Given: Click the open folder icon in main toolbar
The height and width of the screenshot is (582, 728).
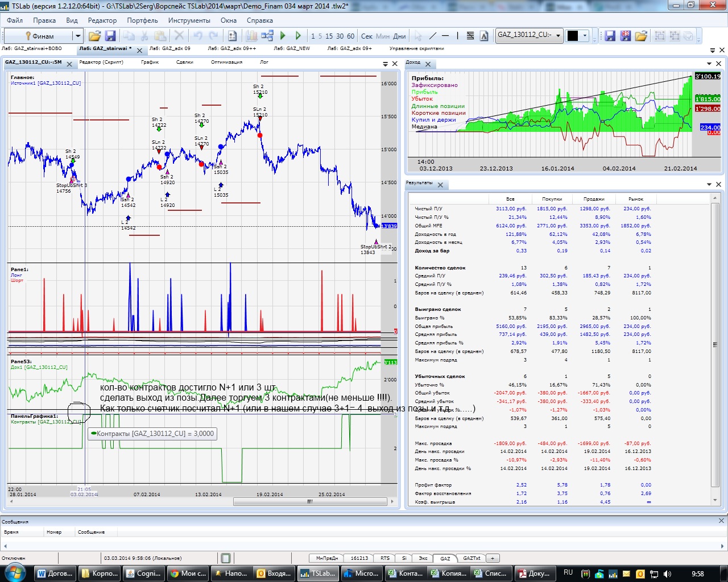Looking at the screenshot, I should pos(94,36).
